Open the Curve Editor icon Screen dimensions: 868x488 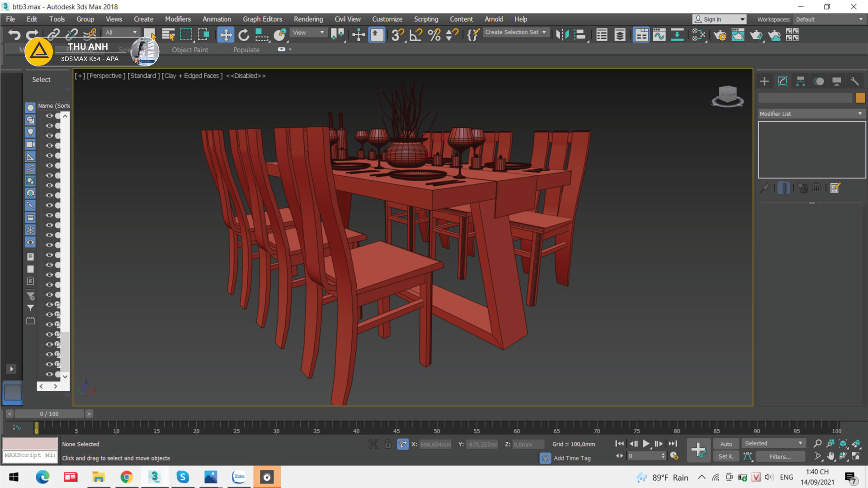659,35
